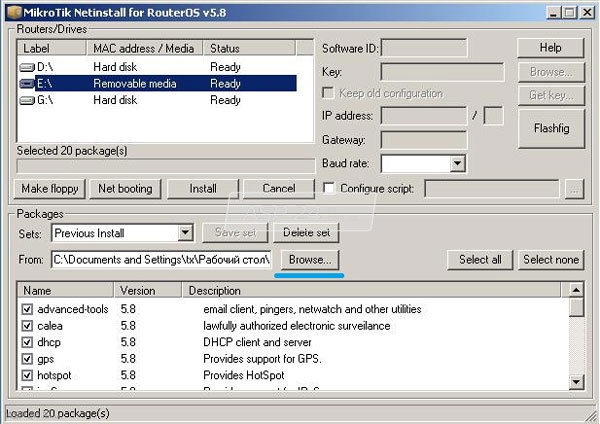Click the Gateway input field
600x424 pixels.
[424, 140]
